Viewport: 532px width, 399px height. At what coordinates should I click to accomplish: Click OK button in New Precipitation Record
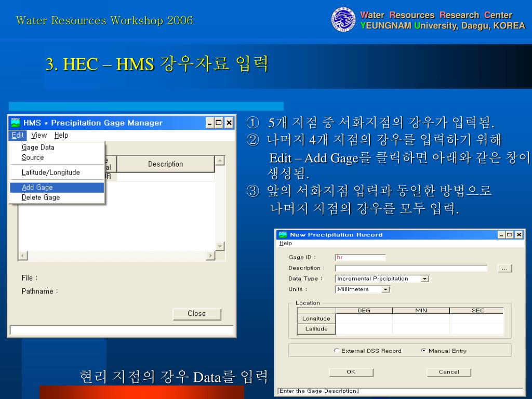351,372
